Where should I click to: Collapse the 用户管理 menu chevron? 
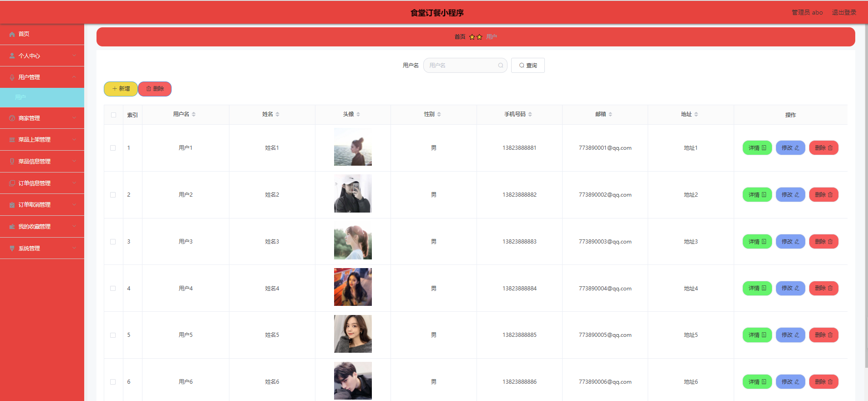[x=74, y=77]
